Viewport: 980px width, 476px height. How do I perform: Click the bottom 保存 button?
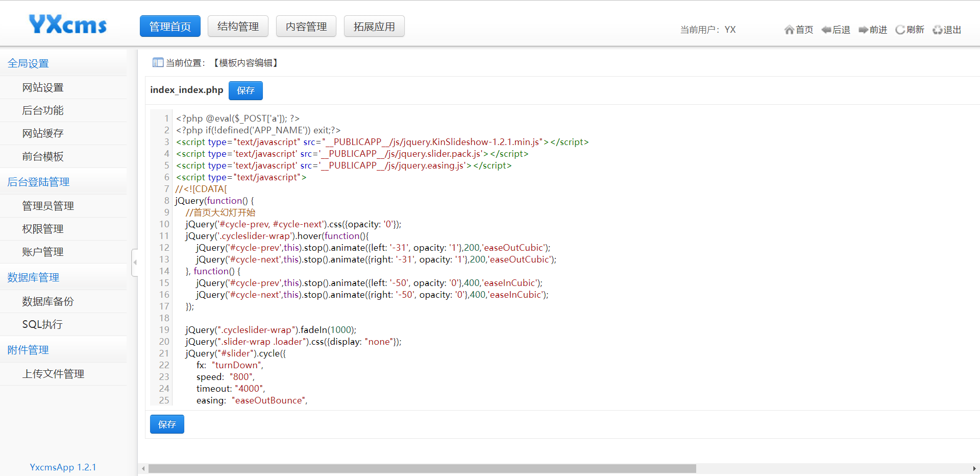167,424
